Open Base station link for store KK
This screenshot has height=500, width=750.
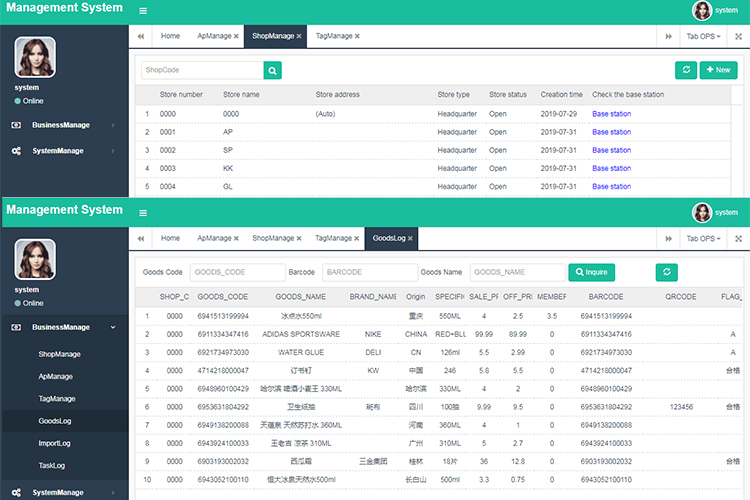611,168
